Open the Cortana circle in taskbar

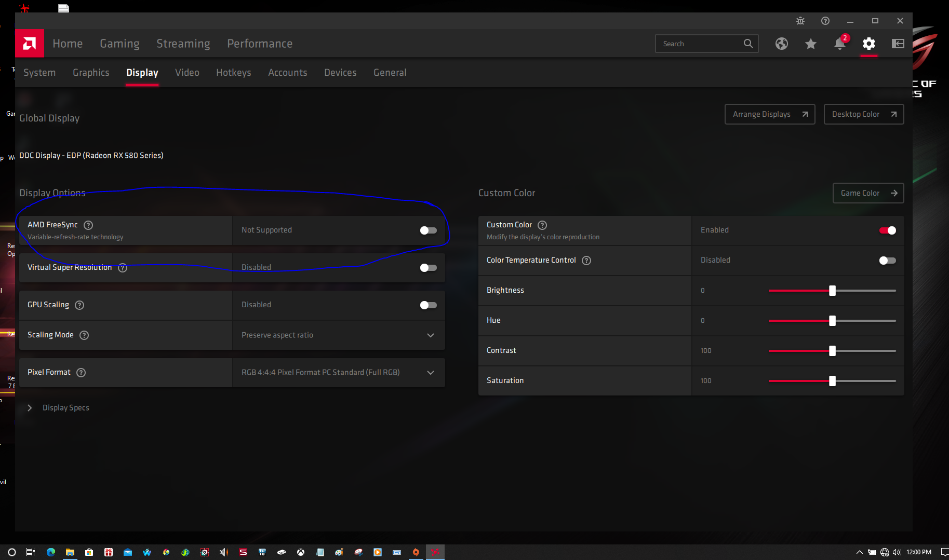[12, 552]
